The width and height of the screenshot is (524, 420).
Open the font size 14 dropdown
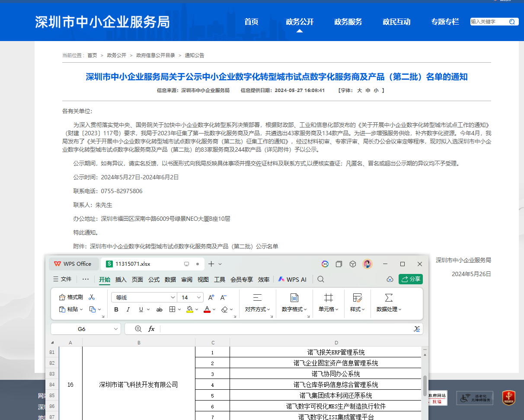click(x=199, y=297)
